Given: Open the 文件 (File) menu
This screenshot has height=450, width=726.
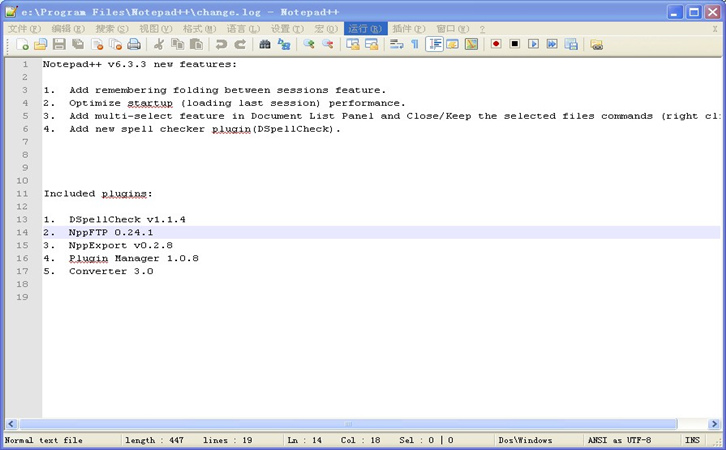Looking at the screenshot, I should coord(23,29).
